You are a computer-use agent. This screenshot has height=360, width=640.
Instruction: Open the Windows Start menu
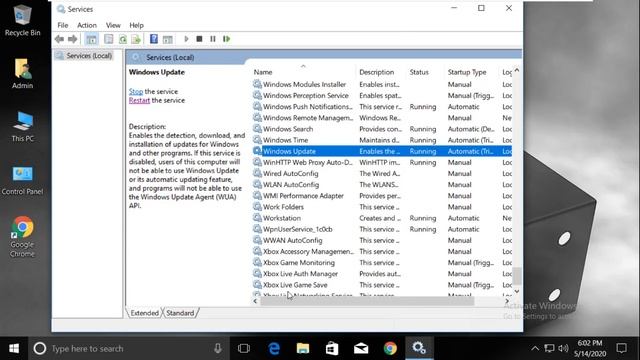[x=14, y=348]
